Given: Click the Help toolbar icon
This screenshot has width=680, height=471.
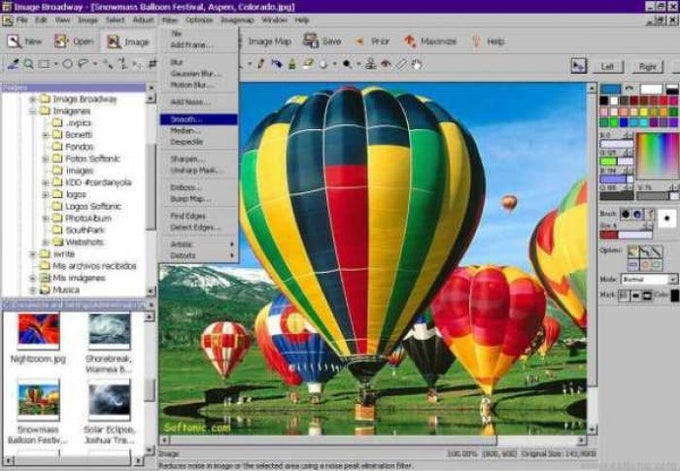Looking at the screenshot, I should click(x=476, y=41).
